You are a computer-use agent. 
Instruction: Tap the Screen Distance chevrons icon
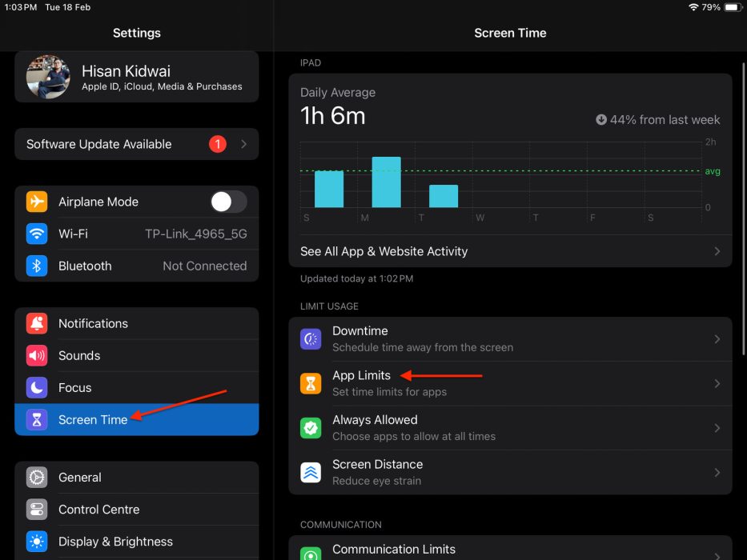(311, 472)
